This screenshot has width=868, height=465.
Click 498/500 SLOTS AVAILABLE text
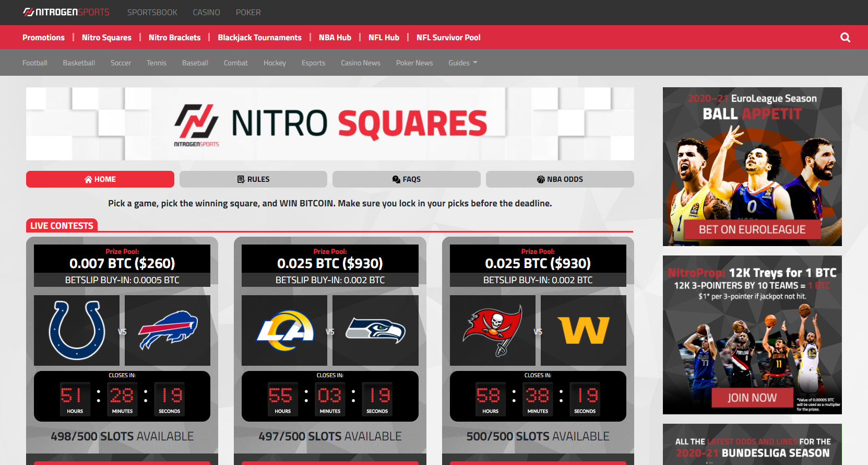coord(122,436)
